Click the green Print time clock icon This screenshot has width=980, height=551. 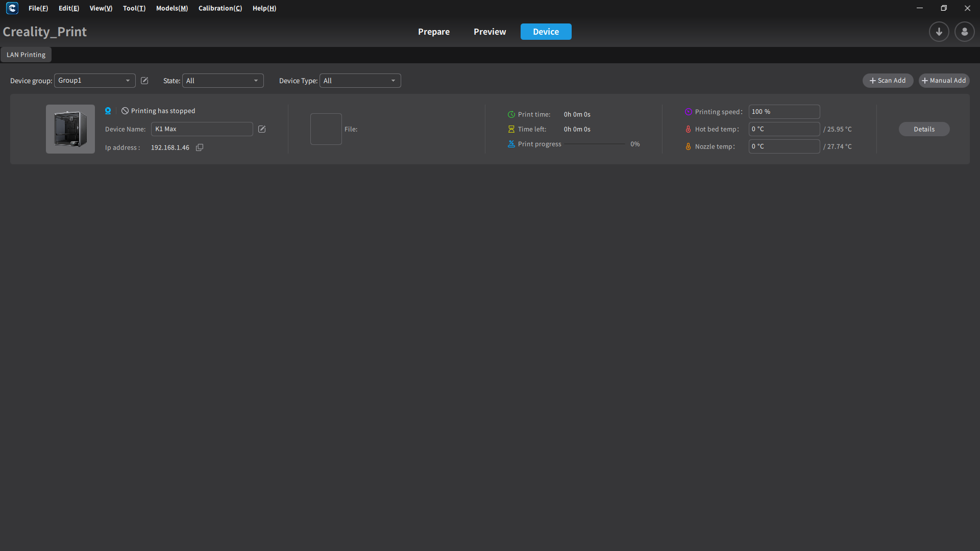(x=511, y=115)
